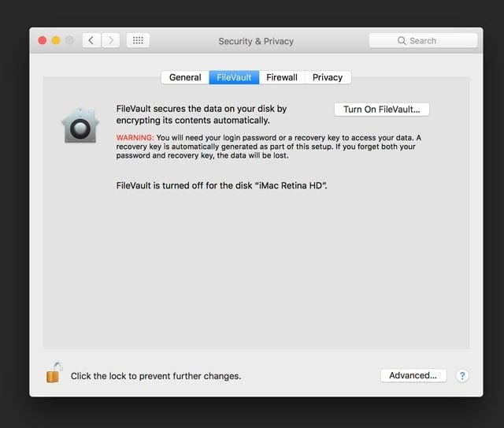
Task: Switch to the General tab
Action: [185, 77]
